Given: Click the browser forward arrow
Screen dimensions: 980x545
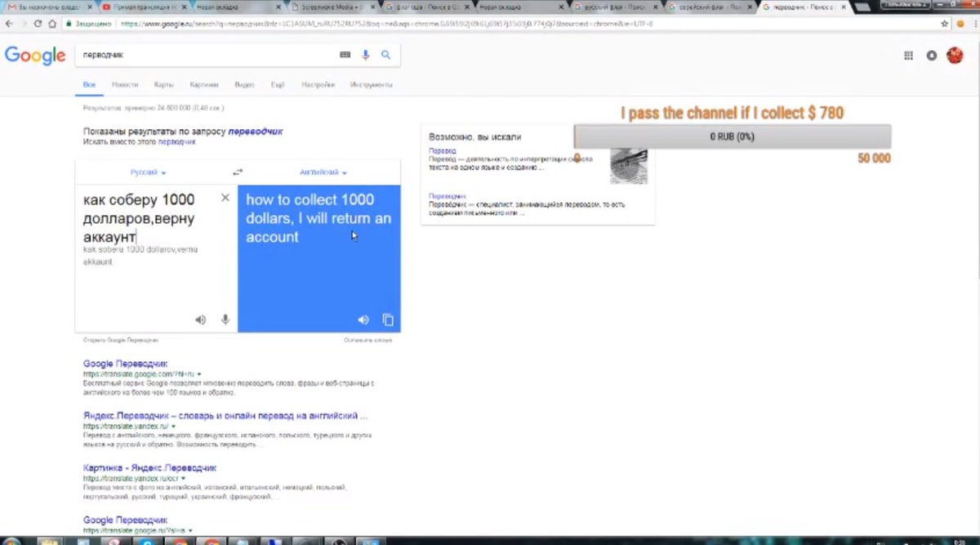Looking at the screenshot, I should point(24,24).
